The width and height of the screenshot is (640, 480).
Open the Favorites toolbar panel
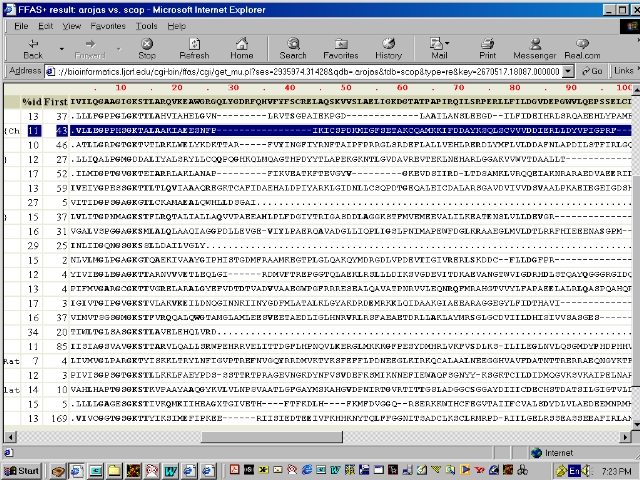click(341, 48)
